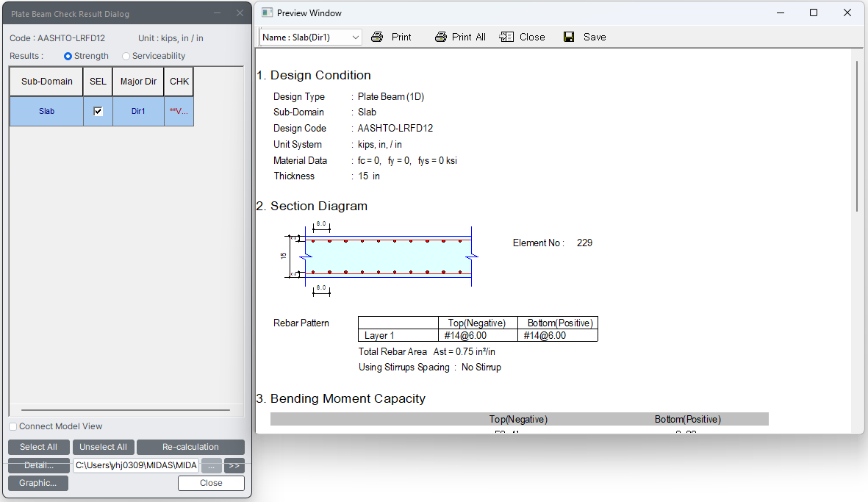Click the Material Data fc fy fys values

(407, 160)
